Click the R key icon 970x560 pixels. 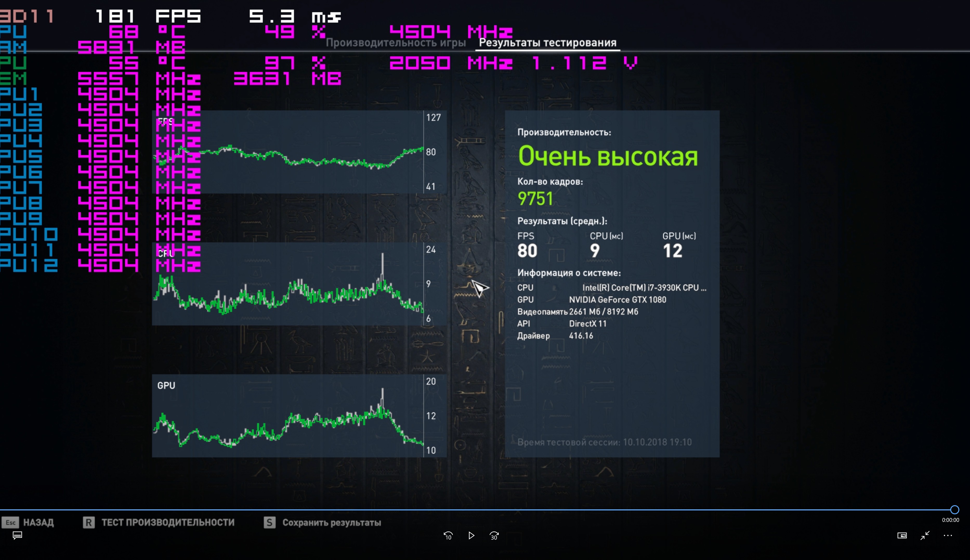[88, 522]
